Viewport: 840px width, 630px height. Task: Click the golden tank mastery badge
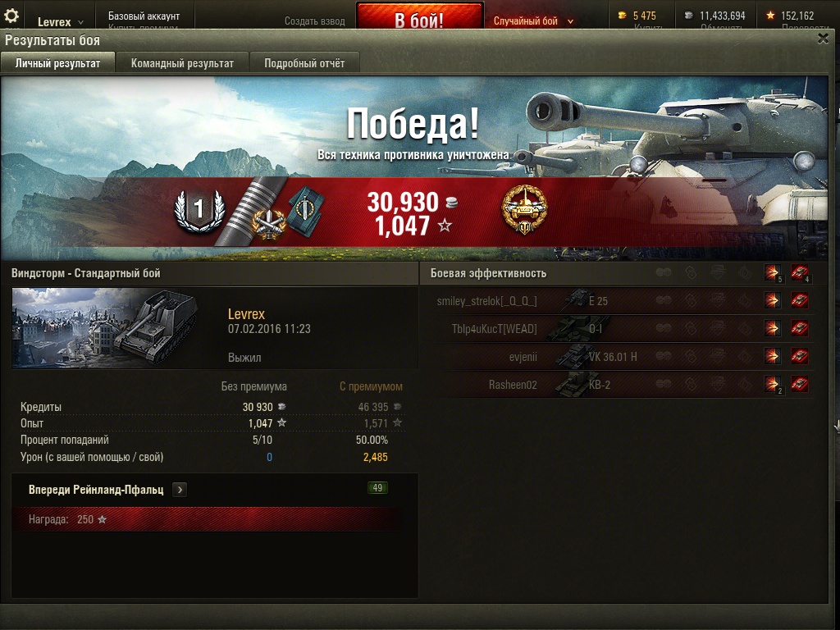tap(524, 210)
